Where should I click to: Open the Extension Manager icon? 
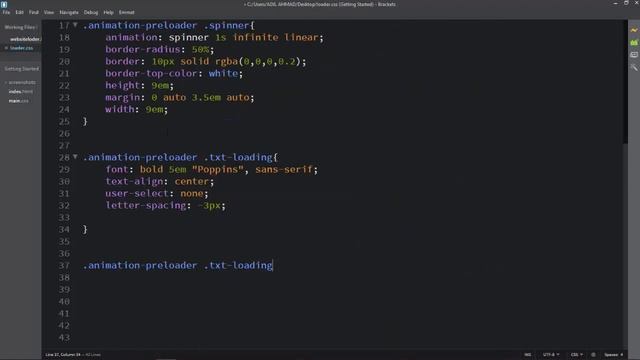click(x=633, y=42)
